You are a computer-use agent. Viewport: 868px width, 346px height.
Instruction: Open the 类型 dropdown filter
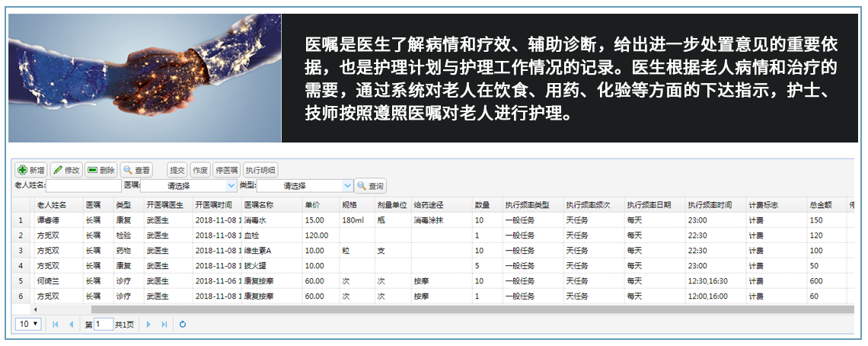(305, 185)
